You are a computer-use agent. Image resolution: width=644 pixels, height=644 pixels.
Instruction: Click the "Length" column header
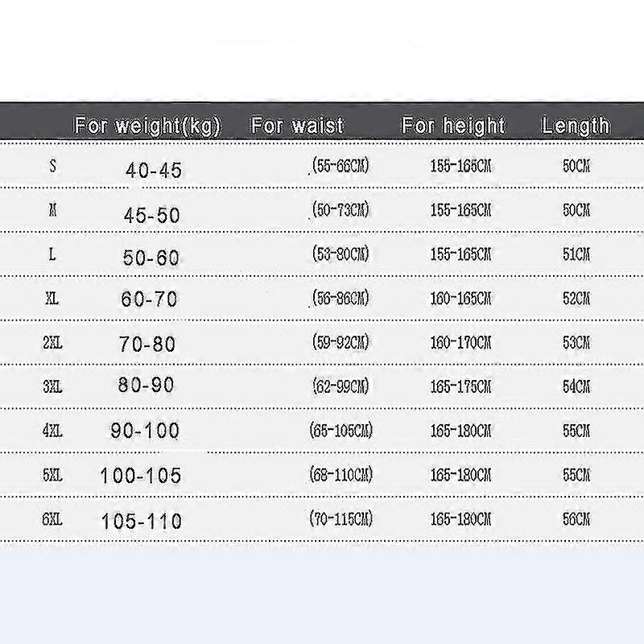[x=576, y=126]
